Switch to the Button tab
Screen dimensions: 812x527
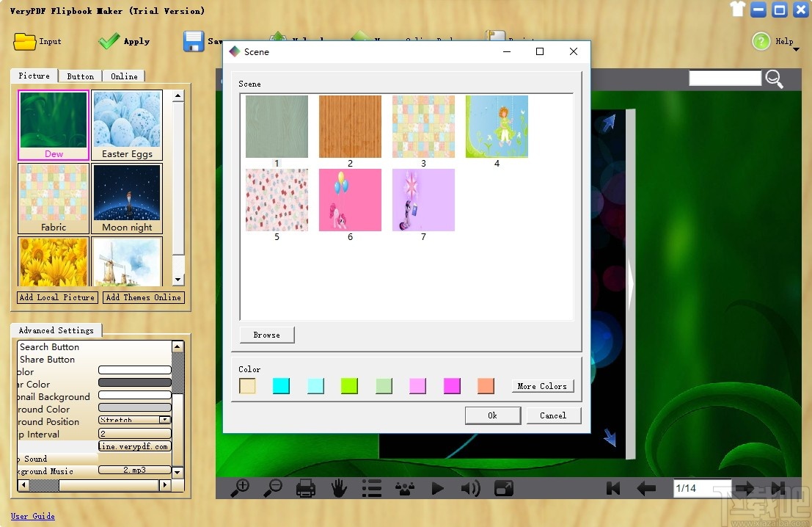point(80,76)
